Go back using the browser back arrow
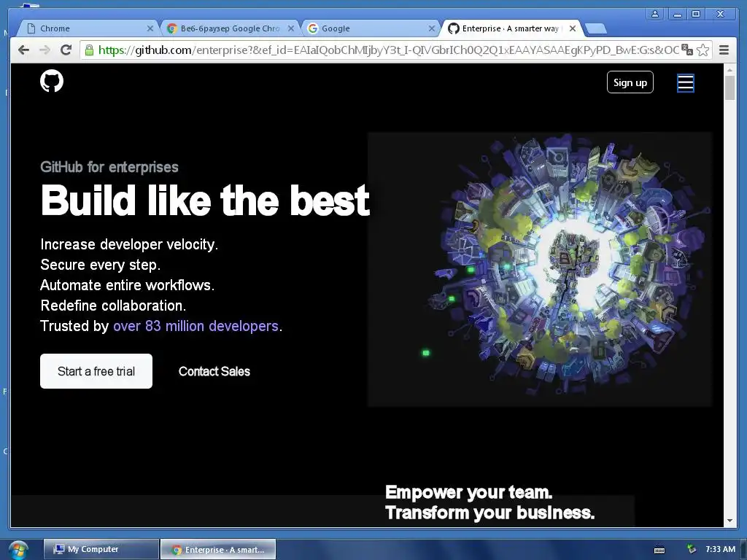 tap(23, 50)
